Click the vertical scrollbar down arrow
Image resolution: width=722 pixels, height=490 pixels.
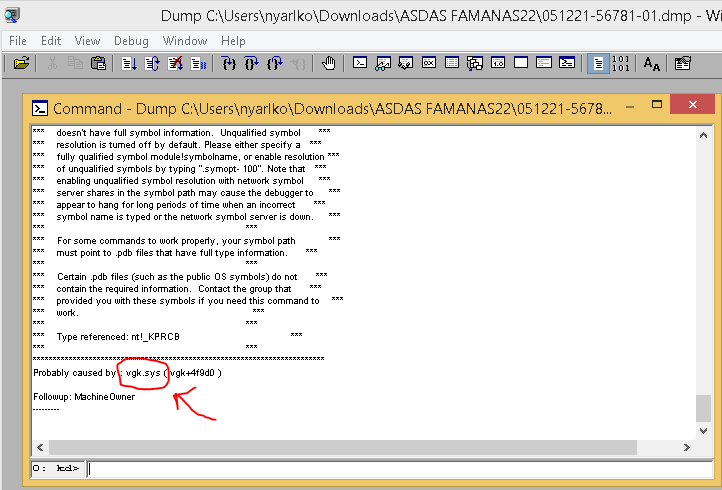[x=703, y=431]
